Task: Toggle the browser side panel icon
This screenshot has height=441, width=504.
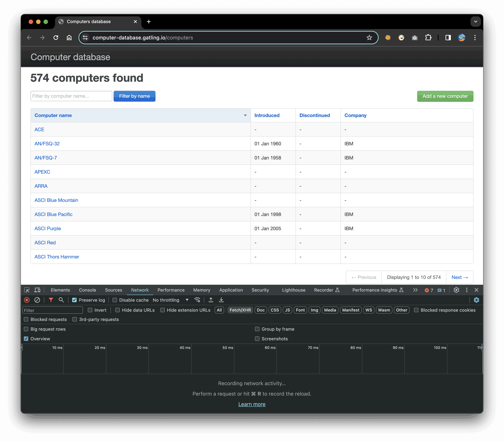Action: coord(448,38)
